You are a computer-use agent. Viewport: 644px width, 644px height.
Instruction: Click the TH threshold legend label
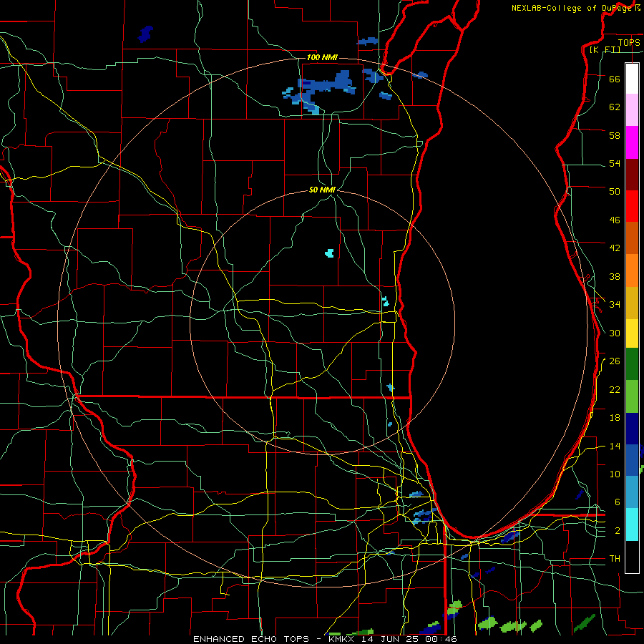(615, 559)
